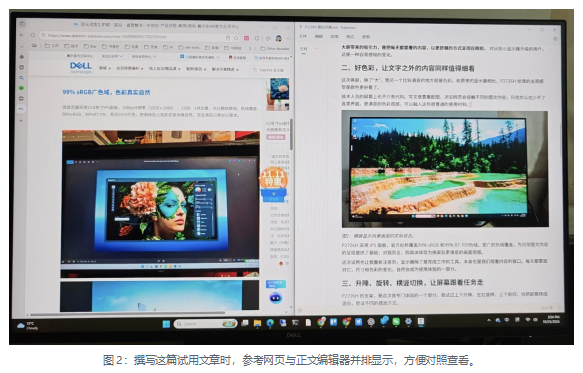583x373 pixels.
Task: Add page to favorites with star icon
Action: click(x=236, y=38)
